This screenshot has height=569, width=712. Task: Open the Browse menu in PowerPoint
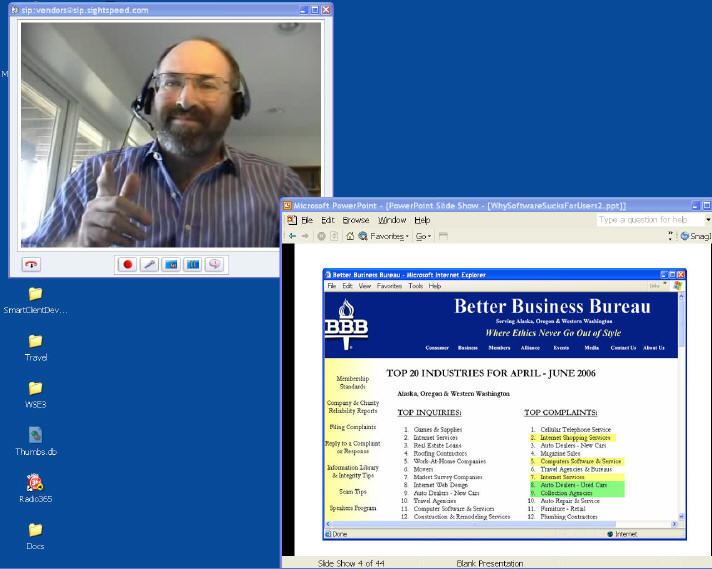[x=356, y=220]
